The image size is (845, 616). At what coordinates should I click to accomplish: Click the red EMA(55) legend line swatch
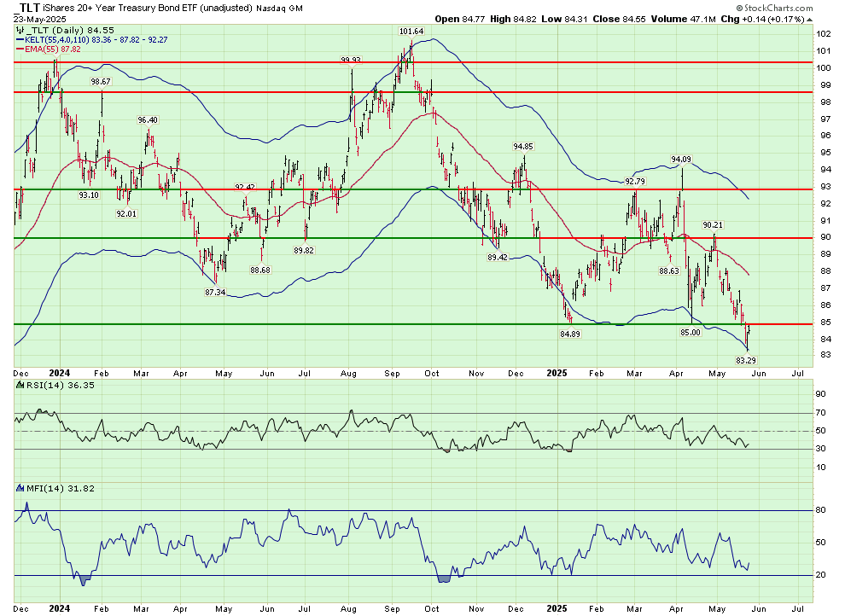(x=19, y=49)
